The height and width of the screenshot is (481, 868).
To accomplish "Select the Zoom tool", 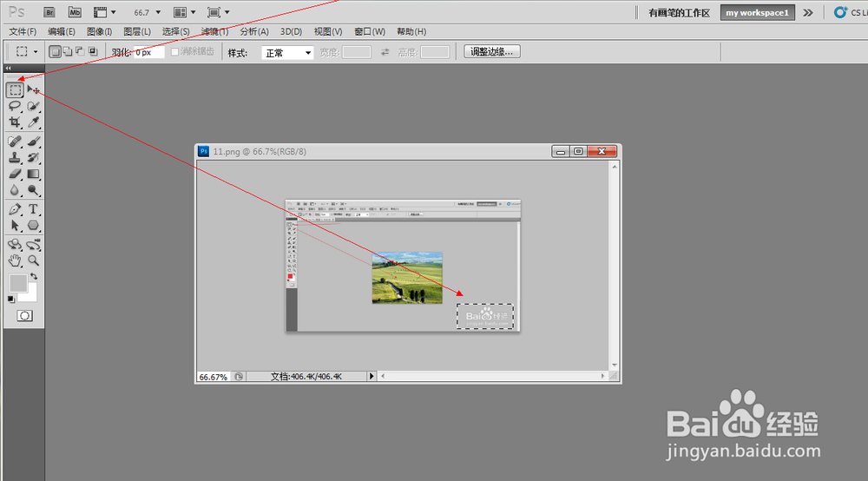I will [33, 260].
